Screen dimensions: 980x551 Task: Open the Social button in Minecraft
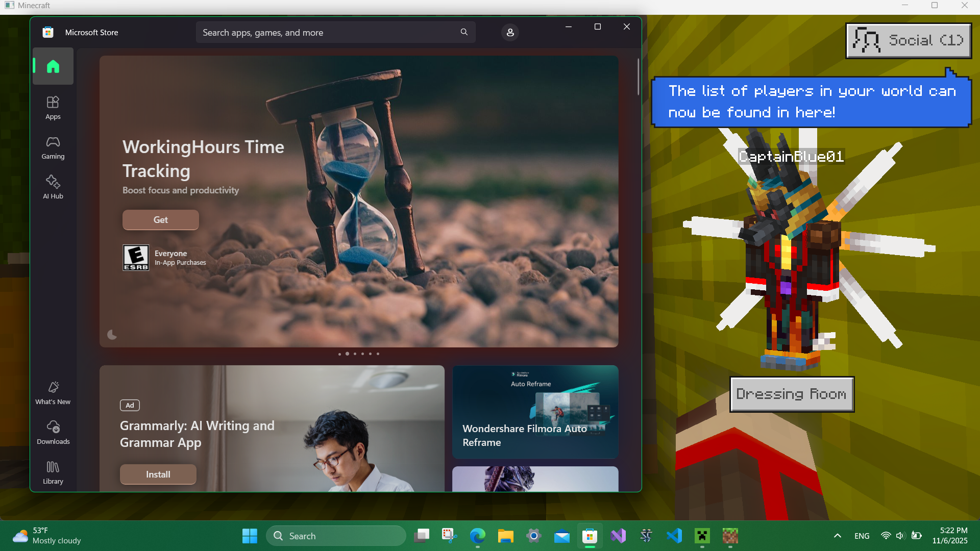[909, 41]
